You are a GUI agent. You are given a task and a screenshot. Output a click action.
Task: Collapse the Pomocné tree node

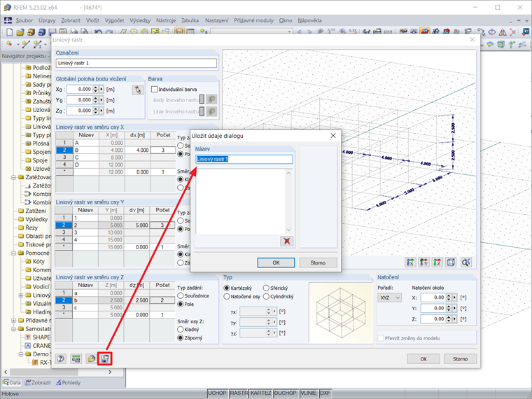13,253
